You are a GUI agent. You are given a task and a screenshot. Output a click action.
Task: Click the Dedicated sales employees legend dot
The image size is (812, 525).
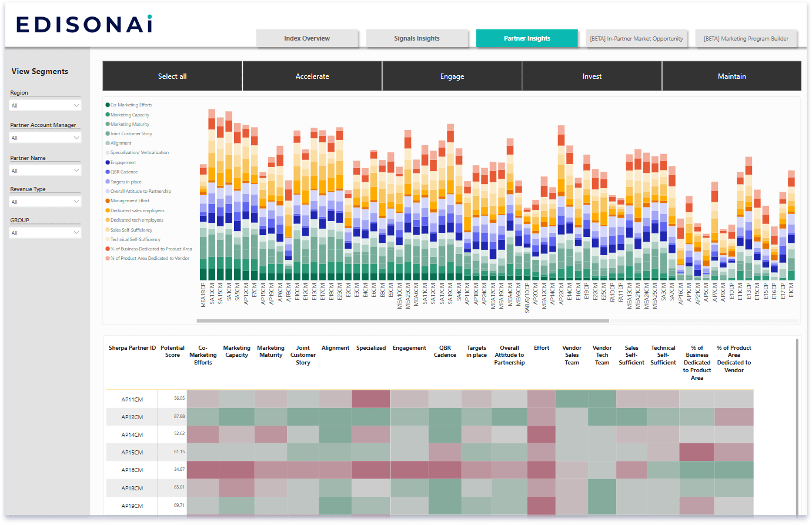pos(108,210)
